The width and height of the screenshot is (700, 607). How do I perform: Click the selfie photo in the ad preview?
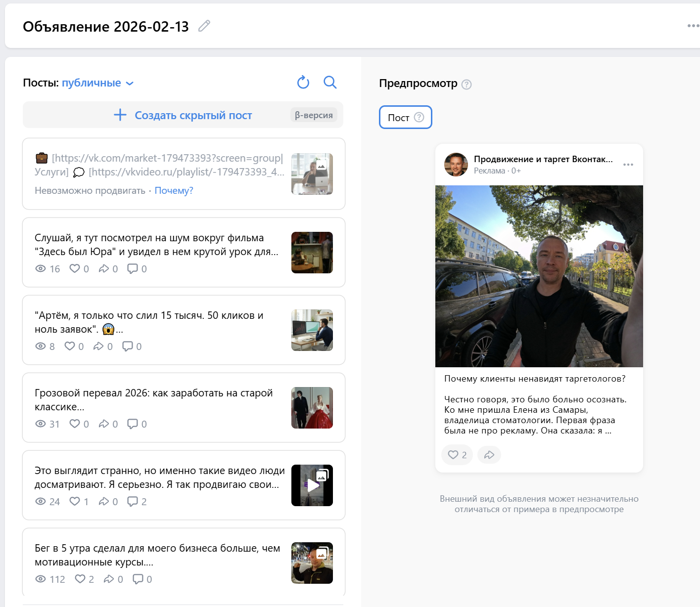point(539,276)
